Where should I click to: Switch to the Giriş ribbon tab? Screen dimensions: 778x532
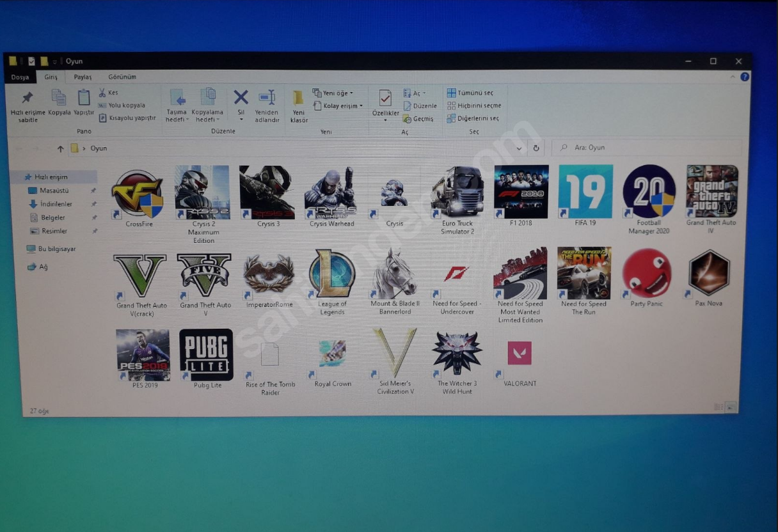(51, 77)
